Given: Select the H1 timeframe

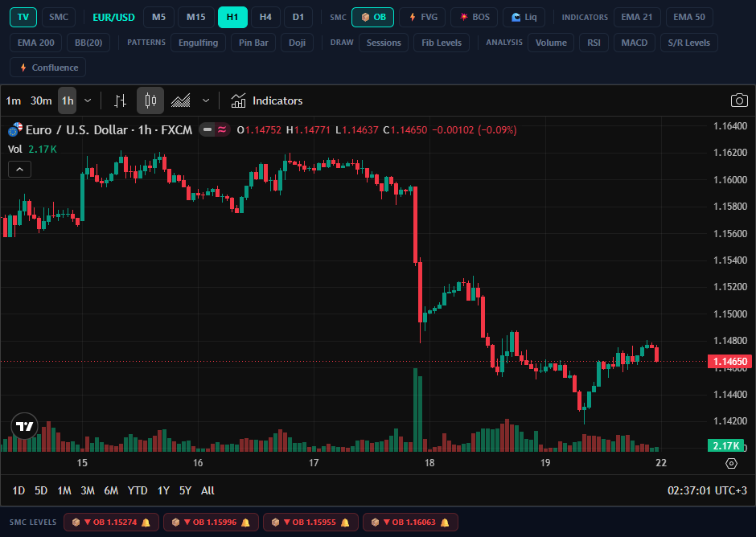Looking at the screenshot, I should point(232,18).
